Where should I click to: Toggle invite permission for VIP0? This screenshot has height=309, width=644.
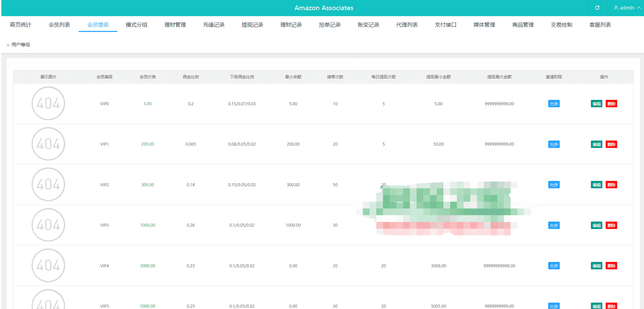click(x=554, y=104)
